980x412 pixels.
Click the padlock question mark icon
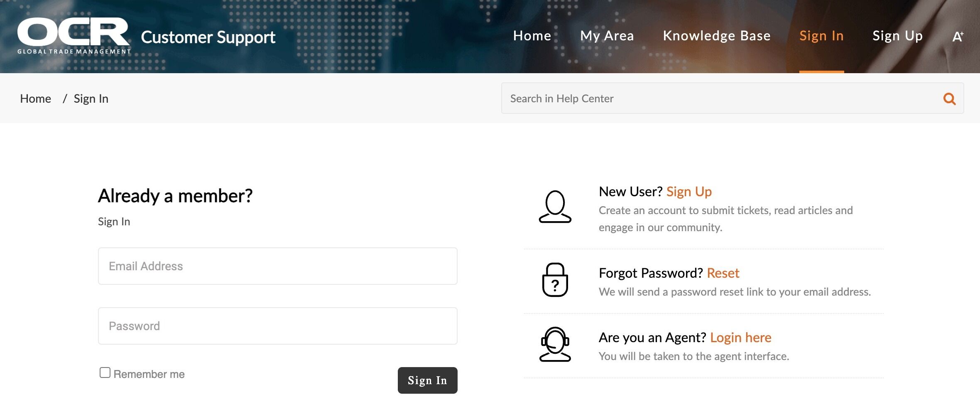click(555, 280)
